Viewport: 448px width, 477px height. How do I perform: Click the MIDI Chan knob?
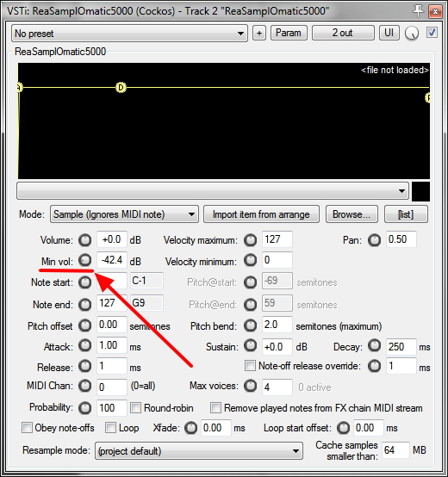(85, 386)
